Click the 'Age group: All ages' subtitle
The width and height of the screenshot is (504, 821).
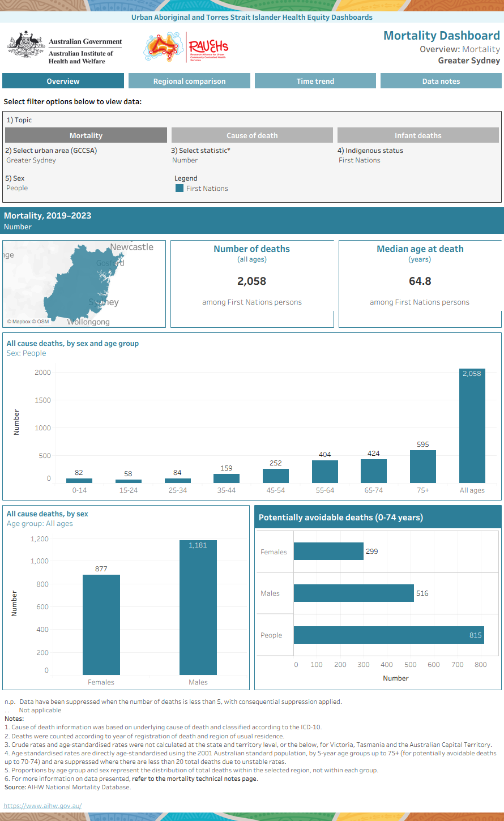tap(40, 524)
